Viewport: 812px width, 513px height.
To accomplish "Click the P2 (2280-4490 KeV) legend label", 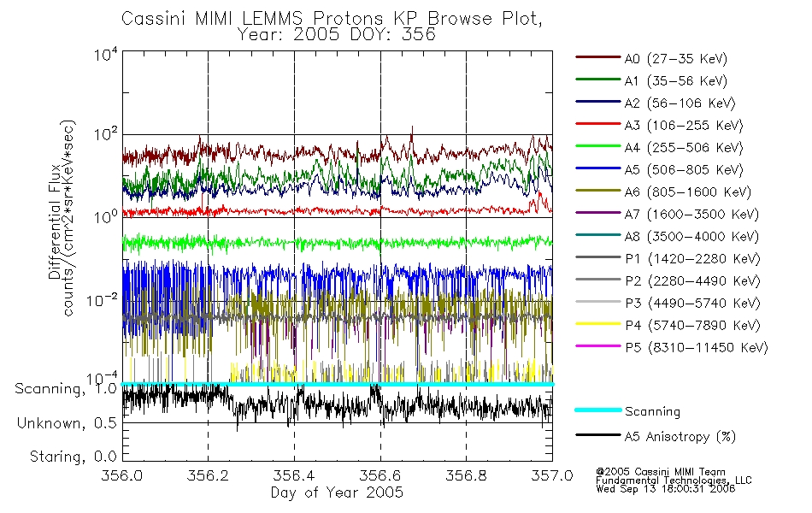I will 692,281.
